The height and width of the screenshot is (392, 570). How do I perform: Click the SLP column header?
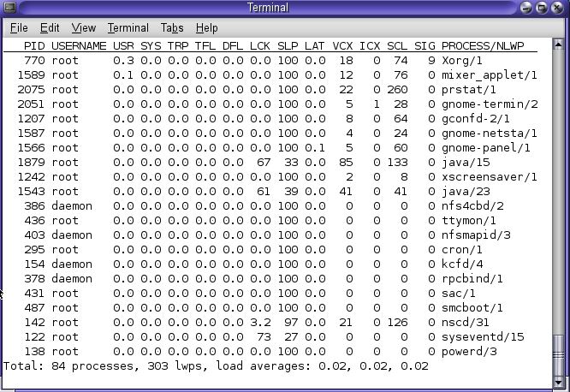(288, 46)
